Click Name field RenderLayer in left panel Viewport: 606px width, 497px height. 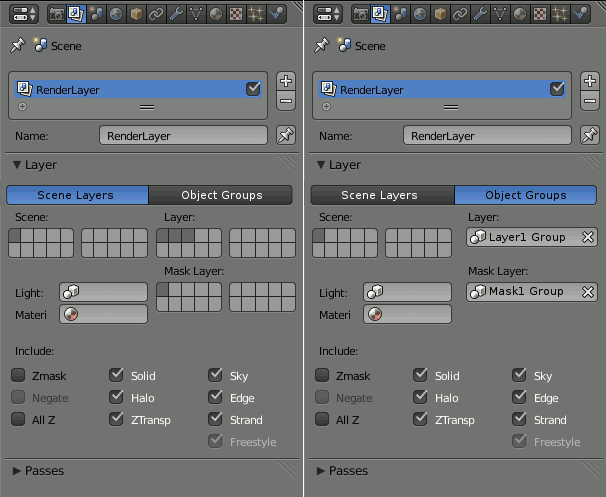point(183,136)
